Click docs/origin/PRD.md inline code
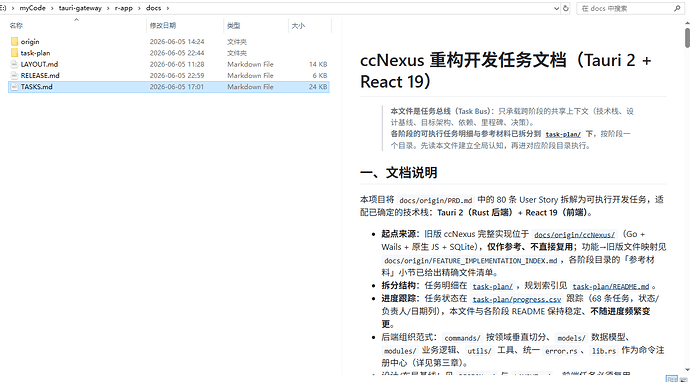This screenshot has width=690, height=382. click(437, 200)
